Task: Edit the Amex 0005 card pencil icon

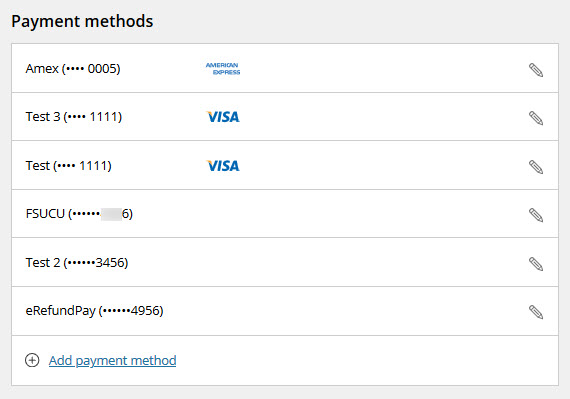Action: (x=536, y=70)
